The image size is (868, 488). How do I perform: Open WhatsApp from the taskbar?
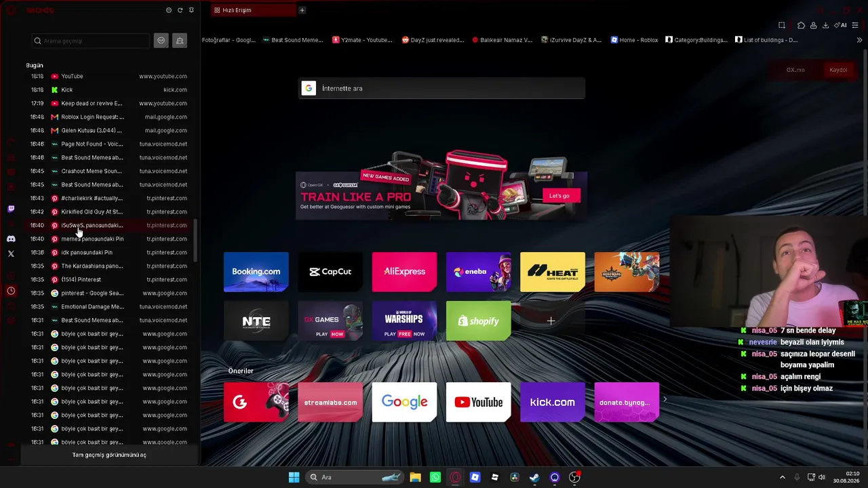tap(435, 477)
